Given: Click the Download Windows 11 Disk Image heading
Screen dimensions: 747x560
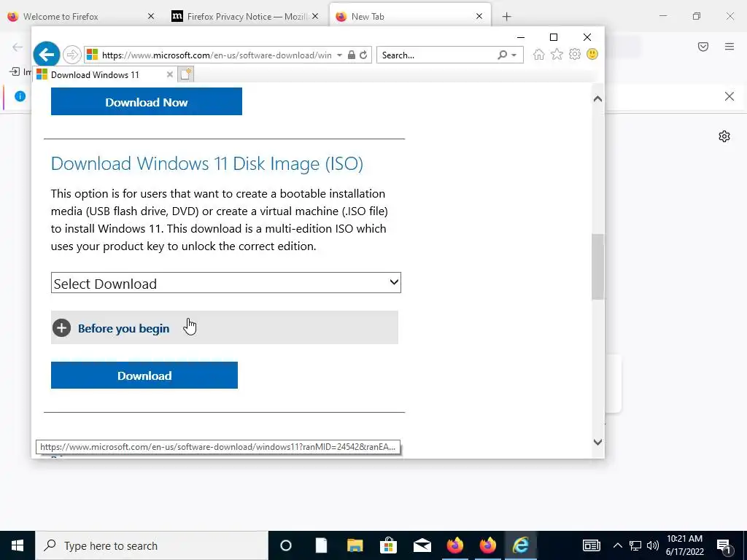Looking at the screenshot, I should point(206,163).
